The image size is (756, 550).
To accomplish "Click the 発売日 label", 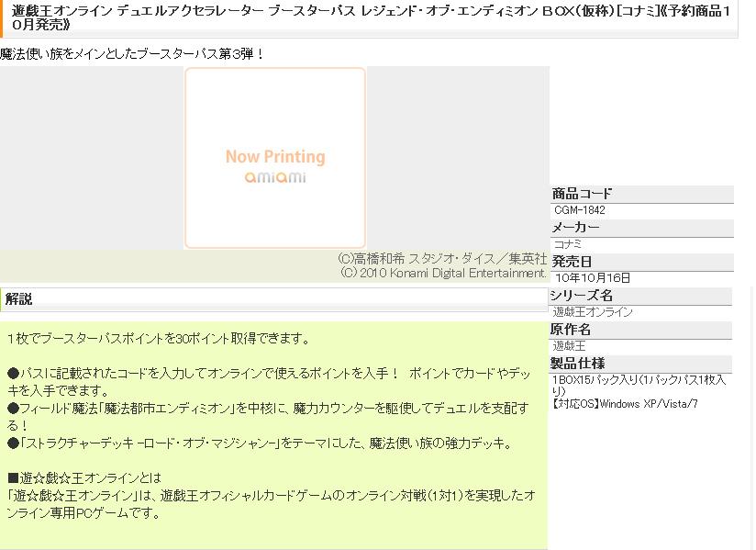I will (x=572, y=262).
